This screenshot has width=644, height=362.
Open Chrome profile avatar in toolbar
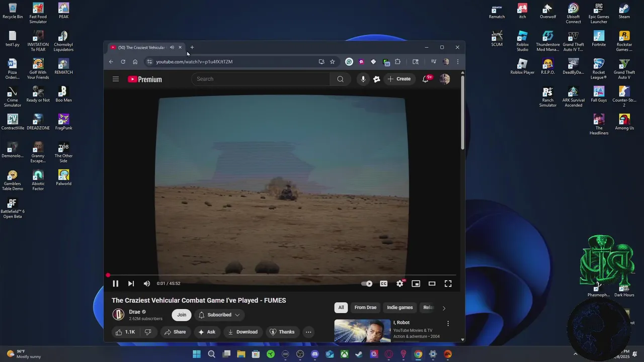coord(446,62)
